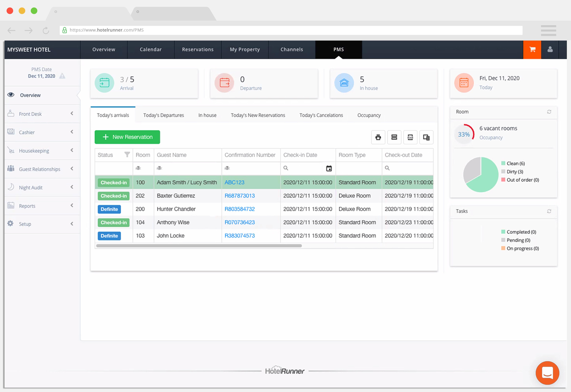571x392 pixels.
Task: Refresh the Room panel
Action: click(549, 112)
